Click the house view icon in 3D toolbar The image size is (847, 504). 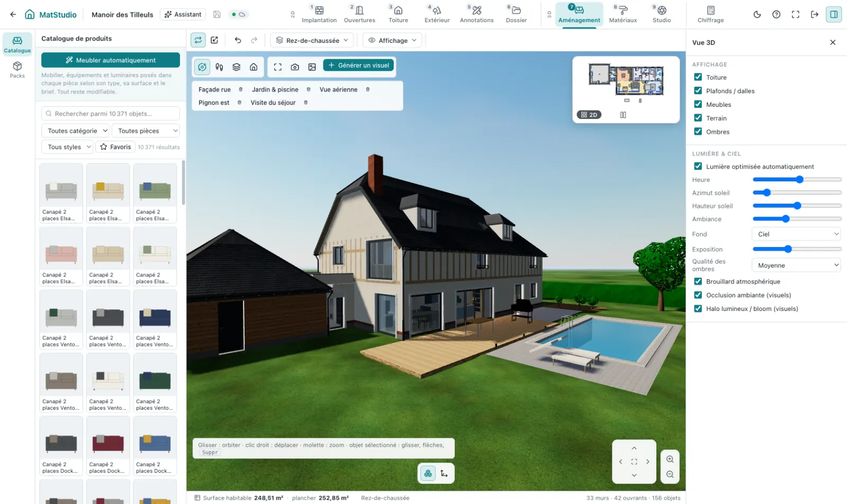click(x=254, y=67)
